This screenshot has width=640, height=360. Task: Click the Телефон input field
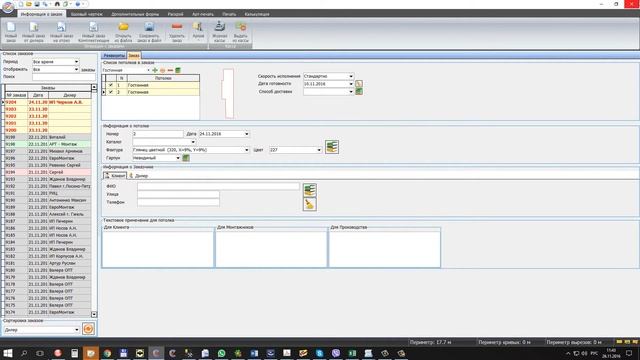178,202
